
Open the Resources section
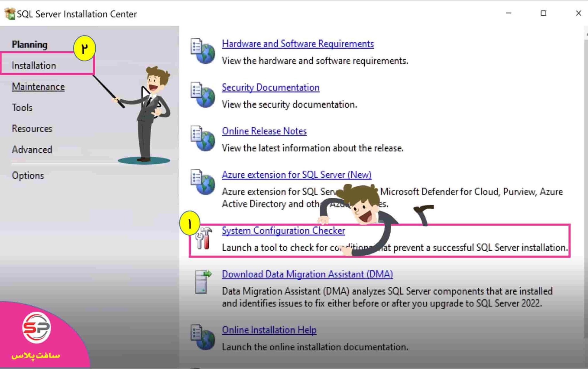pos(32,129)
